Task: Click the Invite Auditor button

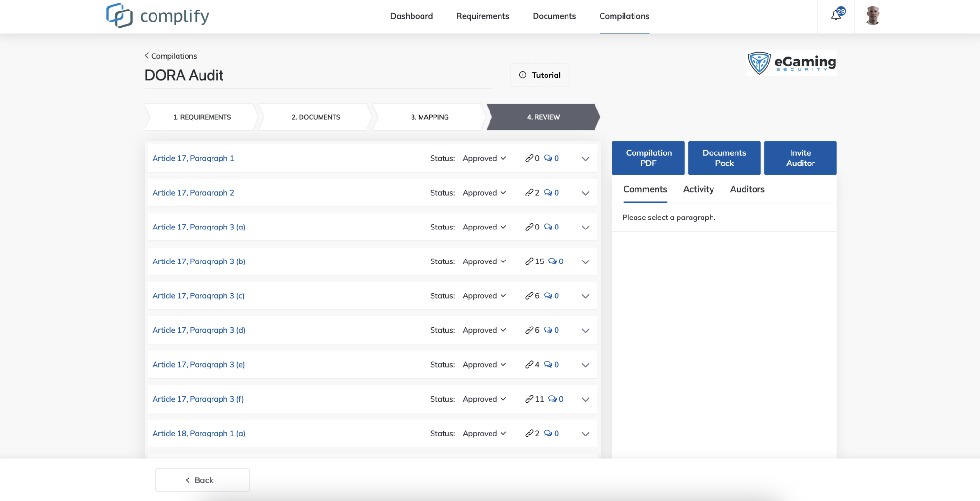Action: point(800,158)
